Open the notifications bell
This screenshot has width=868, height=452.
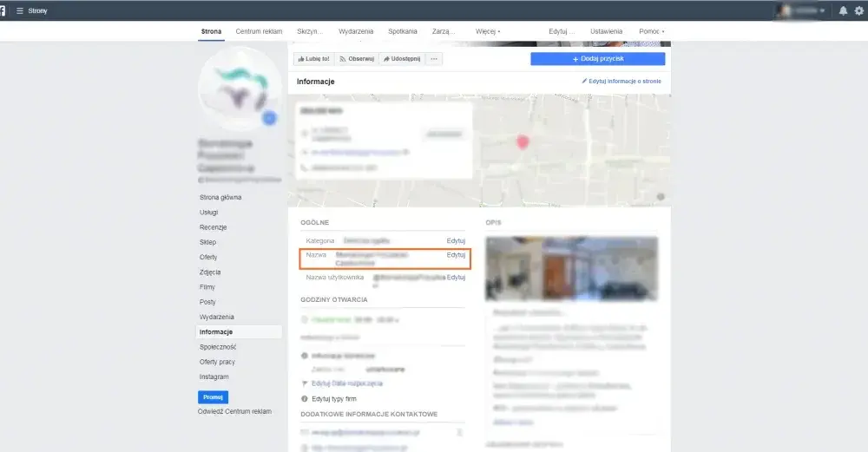843,10
